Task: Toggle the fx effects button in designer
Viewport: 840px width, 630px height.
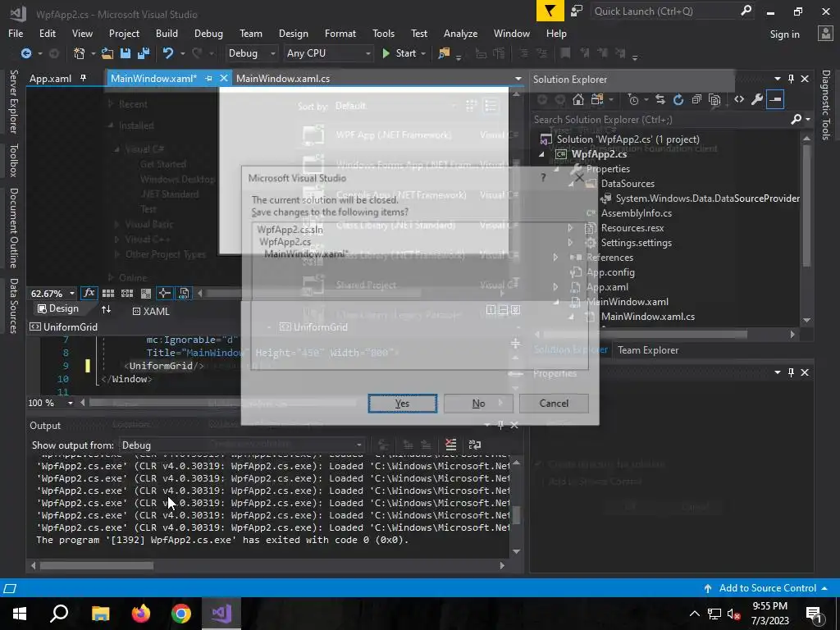Action: click(89, 293)
